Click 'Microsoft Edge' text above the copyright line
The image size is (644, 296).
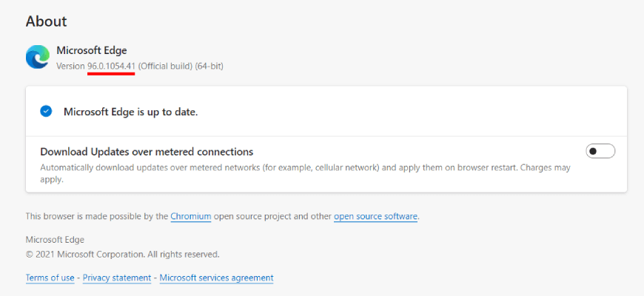55,240
